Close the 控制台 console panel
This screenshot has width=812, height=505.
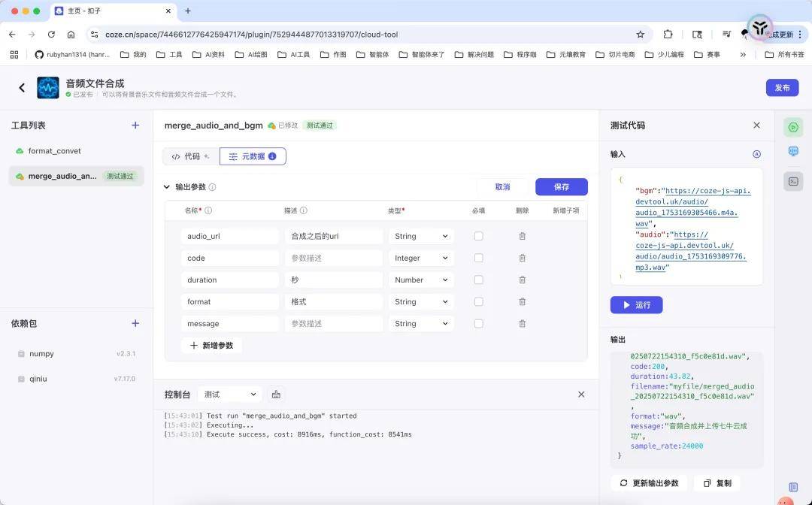point(581,395)
